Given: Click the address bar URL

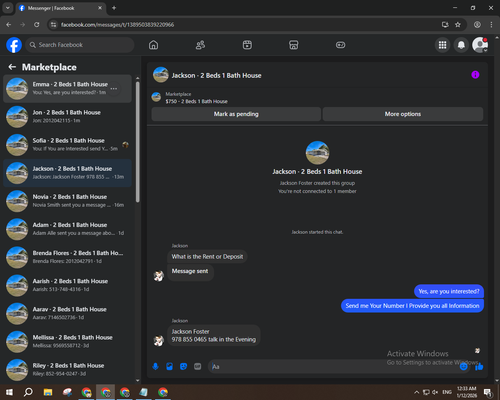Looking at the screenshot, I should pyautogui.click(x=117, y=25).
